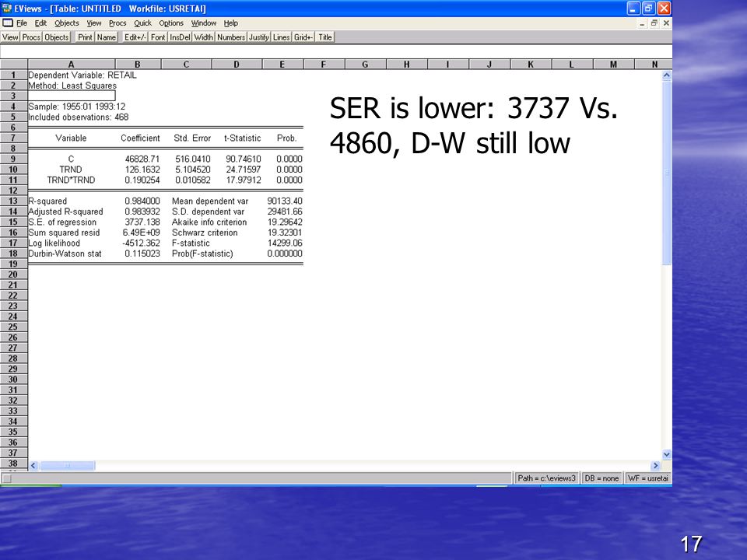Restore down the EViews application window
The height and width of the screenshot is (560, 747).
click(649, 8)
